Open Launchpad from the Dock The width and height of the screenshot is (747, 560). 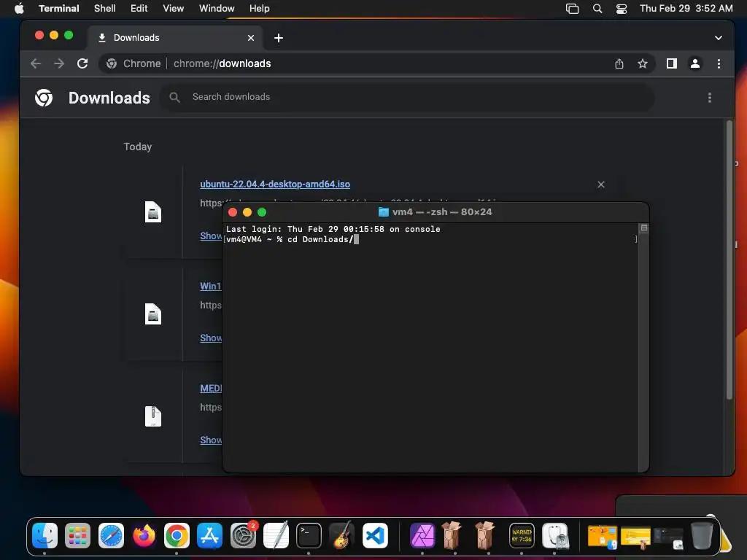tap(77, 536)
